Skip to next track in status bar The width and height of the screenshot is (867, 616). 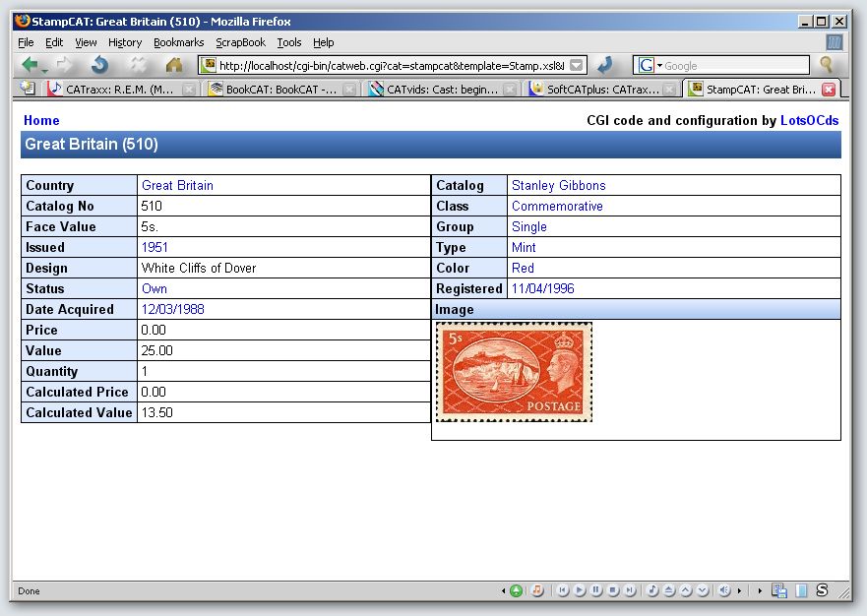630,590
